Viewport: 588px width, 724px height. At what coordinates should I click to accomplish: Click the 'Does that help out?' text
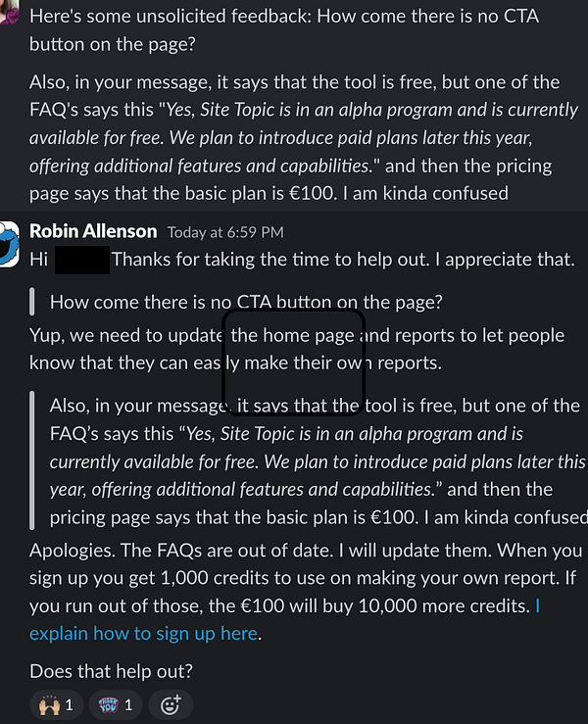(111, 671)
